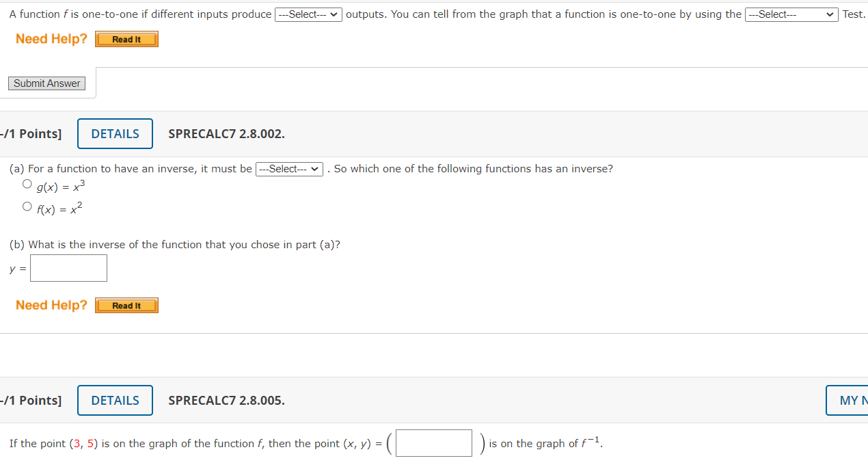The height and width of the screenshot is (467, 868).
Task: Focus the "y =" answer input box
Action: tap(68, 268)
